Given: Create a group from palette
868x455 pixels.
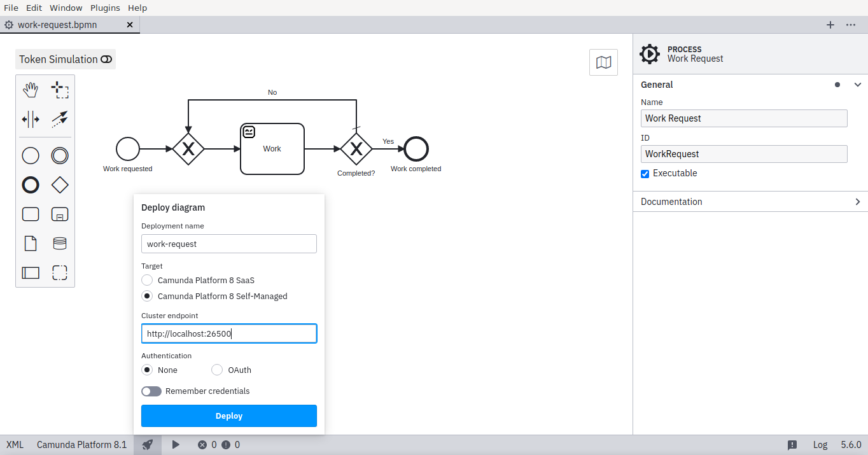Looking at the screenshot, I should (60, 272).
